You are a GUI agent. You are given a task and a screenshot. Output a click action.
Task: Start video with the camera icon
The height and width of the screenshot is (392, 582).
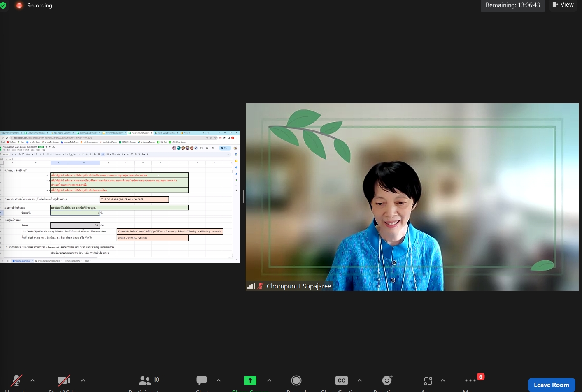click(64, 380)
